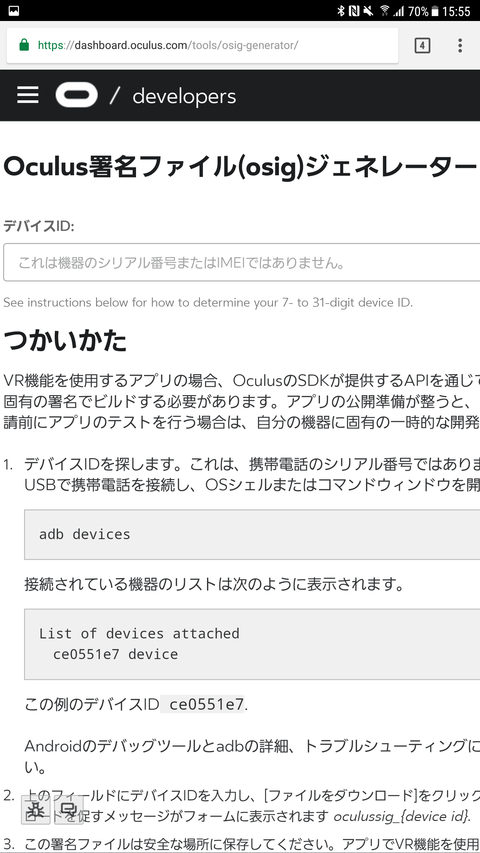This screenshot has height=853, width=480.
Task: Click the inline ce0551e7 device ID example
Action: pos(206,704)
